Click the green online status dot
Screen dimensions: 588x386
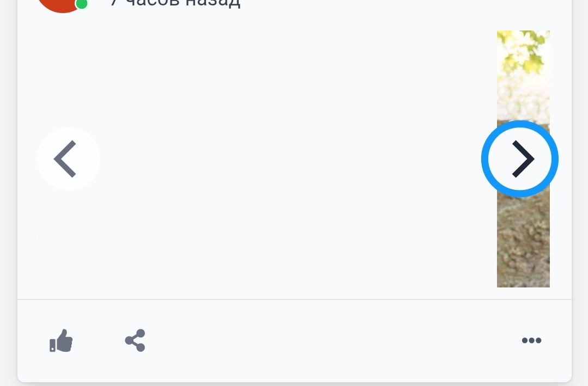pyautogui.click(x=82, y=4)
